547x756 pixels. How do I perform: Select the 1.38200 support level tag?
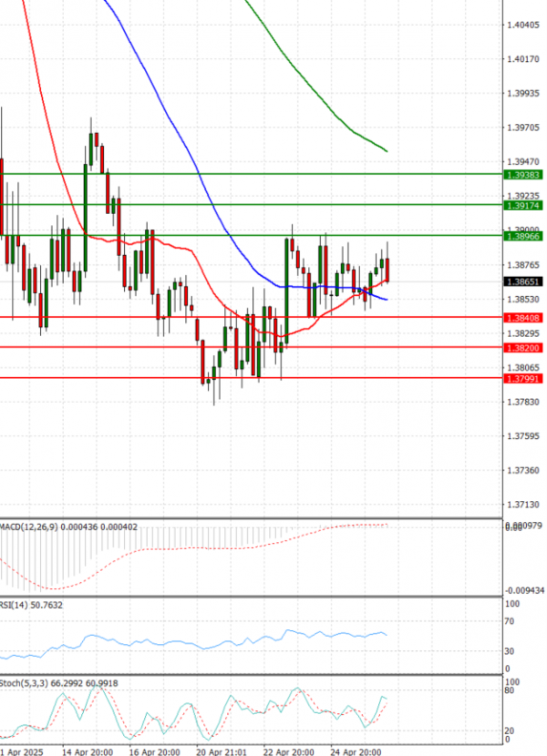pos(523,348)
